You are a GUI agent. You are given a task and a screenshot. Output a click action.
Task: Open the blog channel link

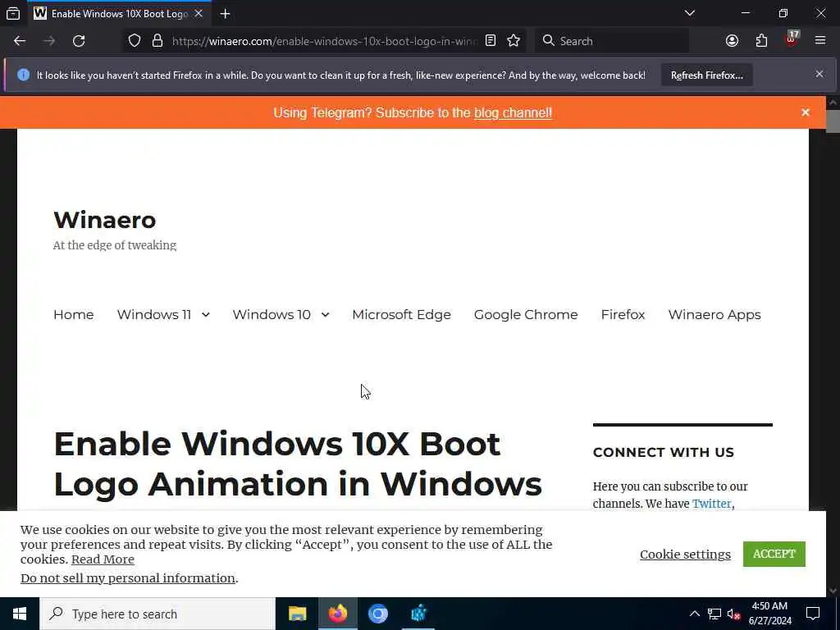pyautogui.click(x=513, y=112)
